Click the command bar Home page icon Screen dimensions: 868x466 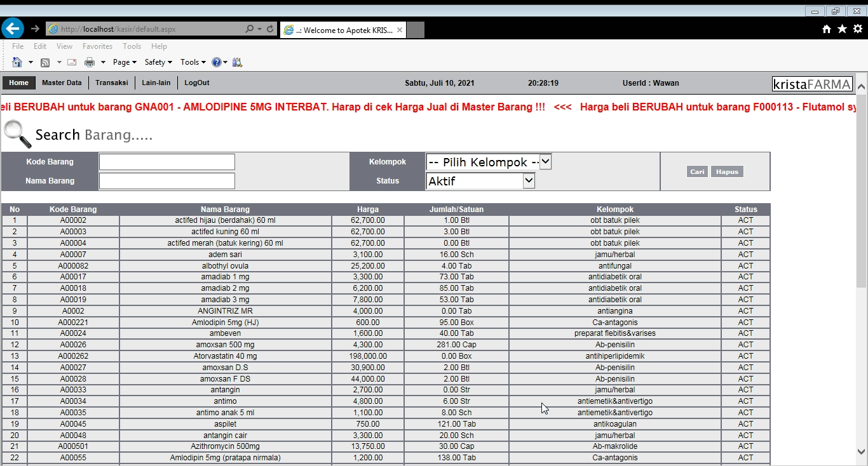point(17,62)
